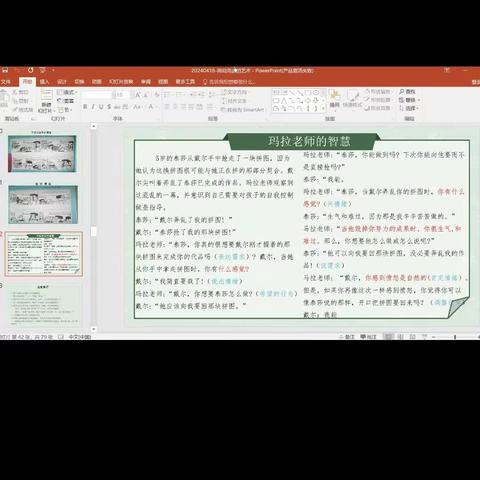Click the zoom slider handle

455,337
